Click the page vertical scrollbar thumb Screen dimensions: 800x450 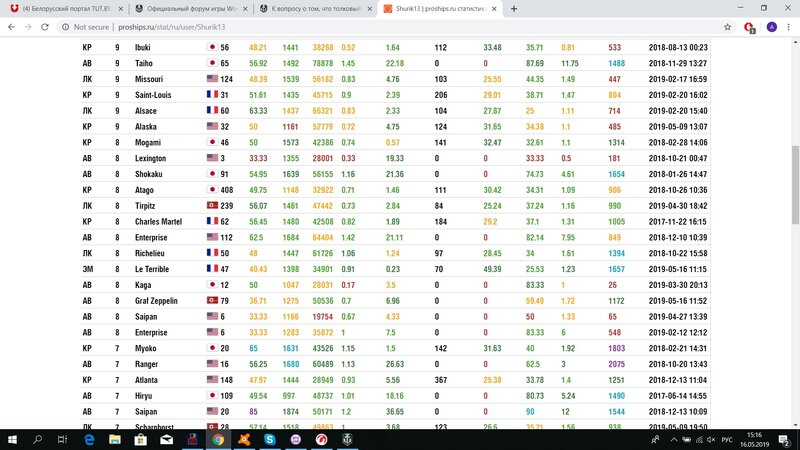[795, 184]
